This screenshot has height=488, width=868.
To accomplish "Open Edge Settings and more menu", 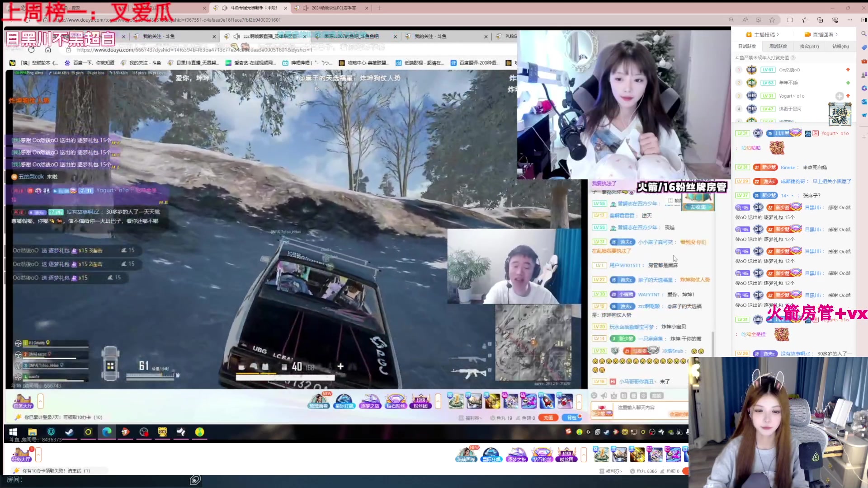I will tap(850, 20).
